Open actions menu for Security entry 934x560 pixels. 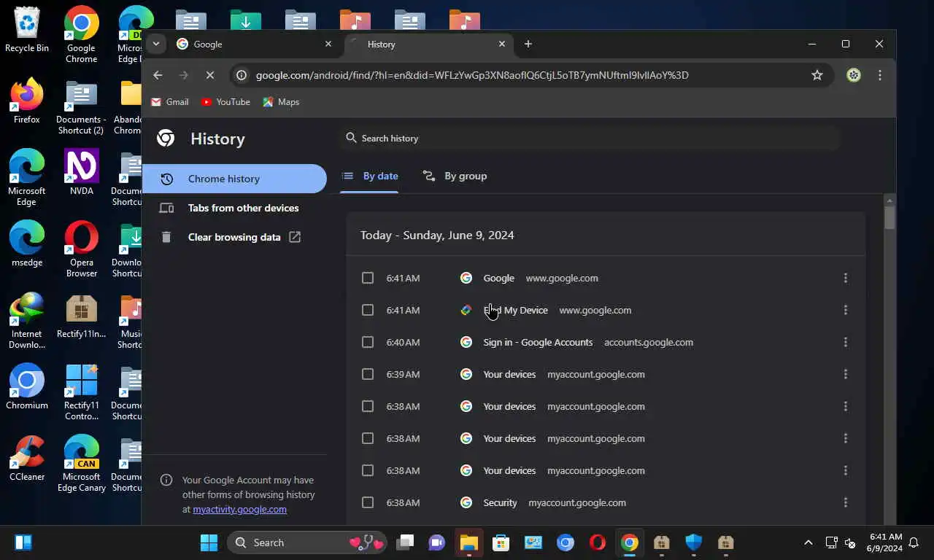(846, 502)
